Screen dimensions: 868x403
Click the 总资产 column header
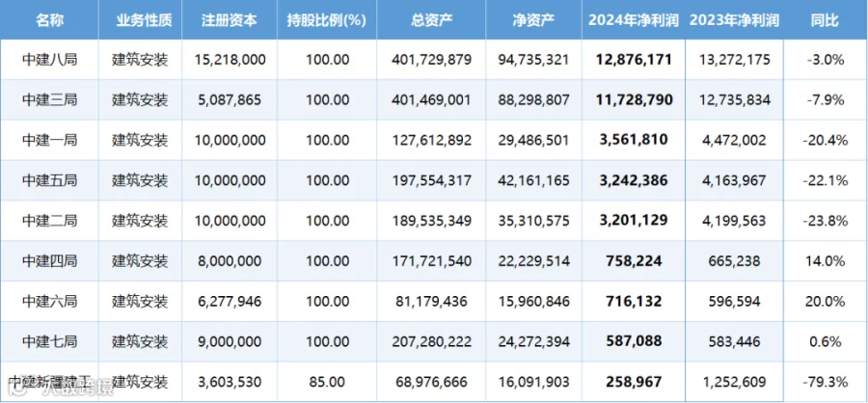(x=432, y=20)
